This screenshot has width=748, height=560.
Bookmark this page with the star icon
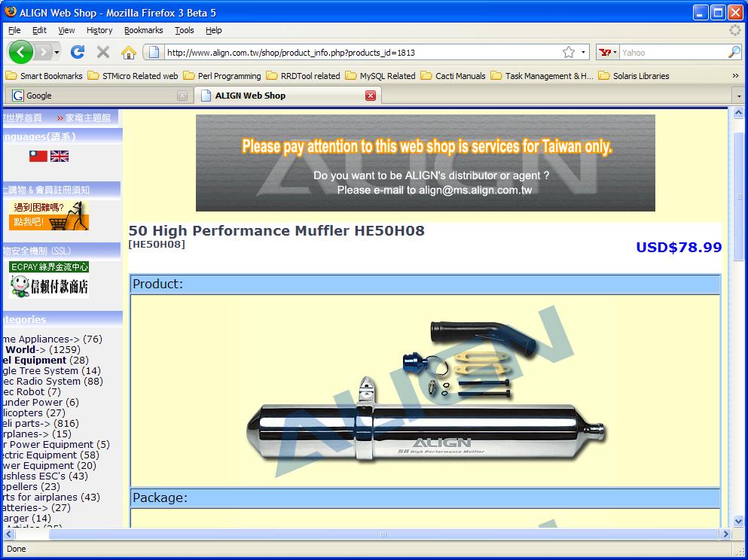(x=569, y=52)
